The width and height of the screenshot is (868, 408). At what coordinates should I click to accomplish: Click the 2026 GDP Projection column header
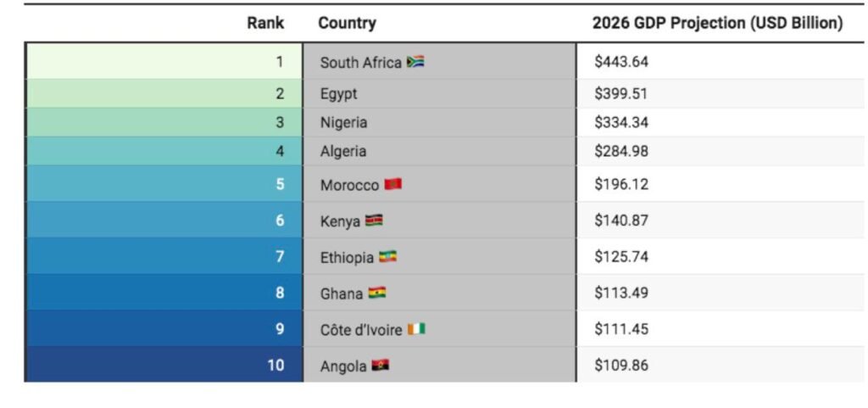[717, 23]
